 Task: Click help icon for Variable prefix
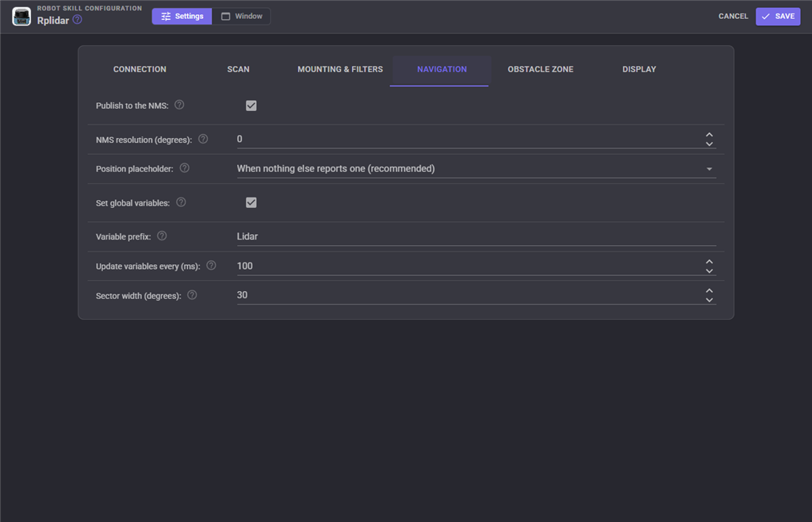tap(162, 236)
